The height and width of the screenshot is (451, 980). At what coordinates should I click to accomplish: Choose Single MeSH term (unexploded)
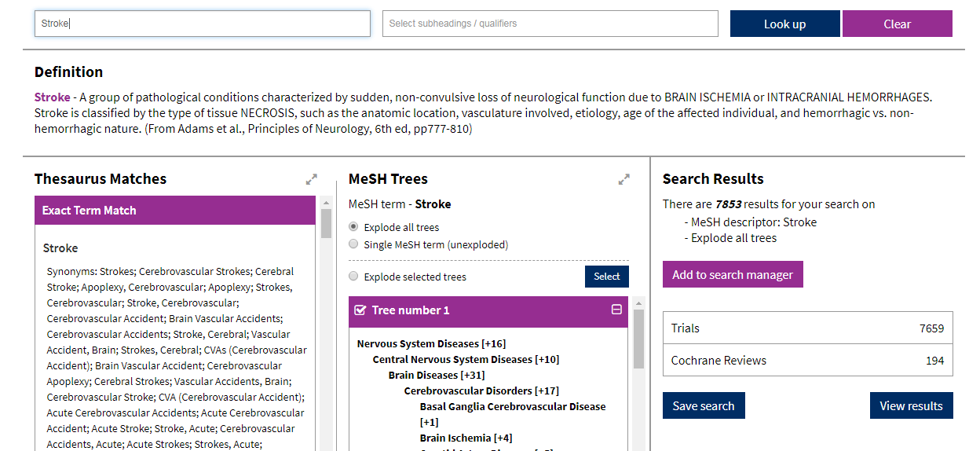tap(353, 244)
